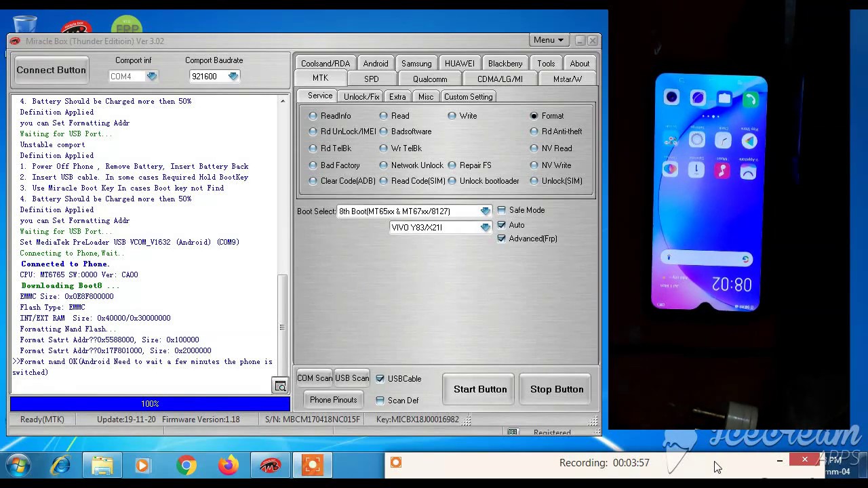Switch to the Coolsand/RDA tab
Image resolution: width=868 pixels, height=488 pixels.
(325, 64)
